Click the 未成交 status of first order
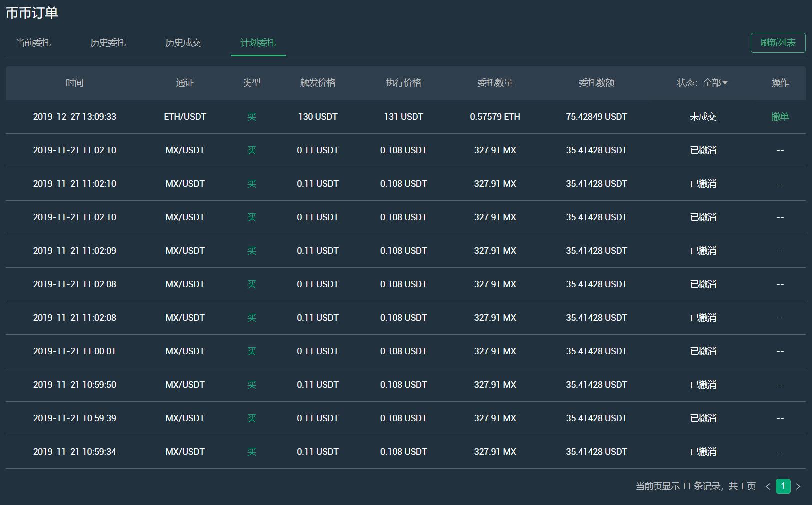 (x=703, y=117)
